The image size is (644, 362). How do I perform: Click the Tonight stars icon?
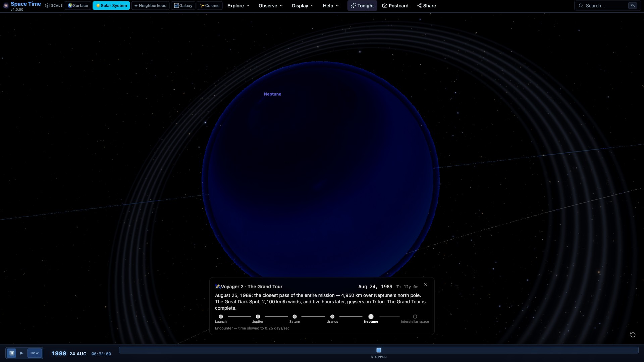(x=353, y=6)
